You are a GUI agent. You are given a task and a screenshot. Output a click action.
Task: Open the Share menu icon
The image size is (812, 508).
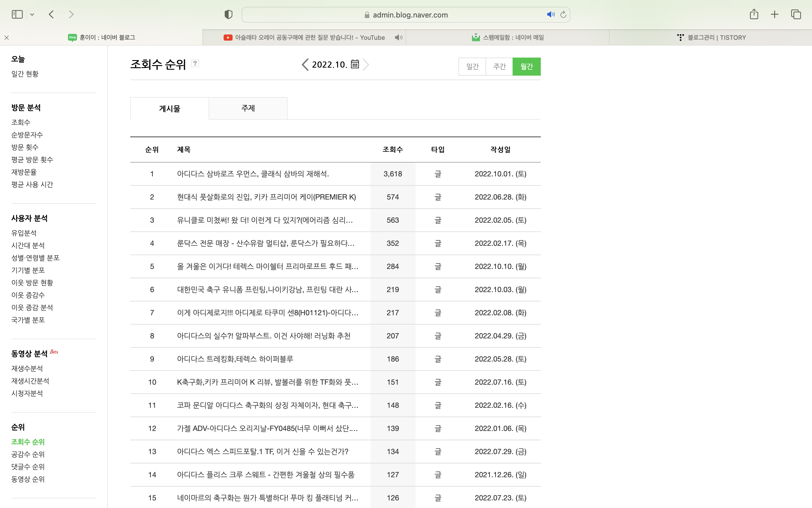(x=754, y=14)
